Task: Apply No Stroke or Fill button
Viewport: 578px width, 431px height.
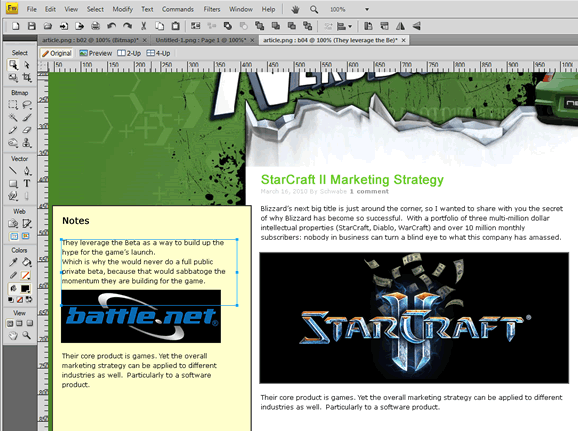Action: (x=20, y=300)
